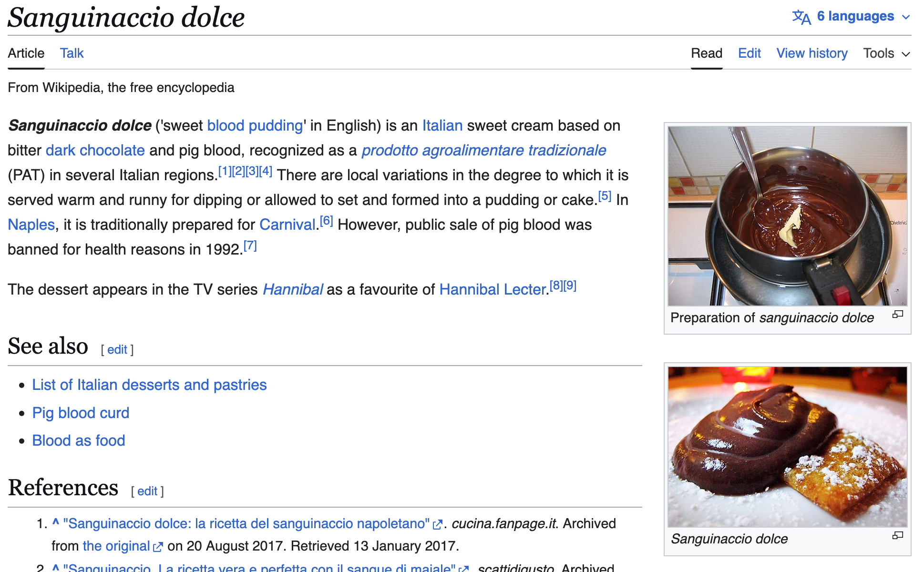Viewport: 924px width, 572px height.
Task: Select the Edit tab at top
Action: pyautogui.click(x=749, y=53)
